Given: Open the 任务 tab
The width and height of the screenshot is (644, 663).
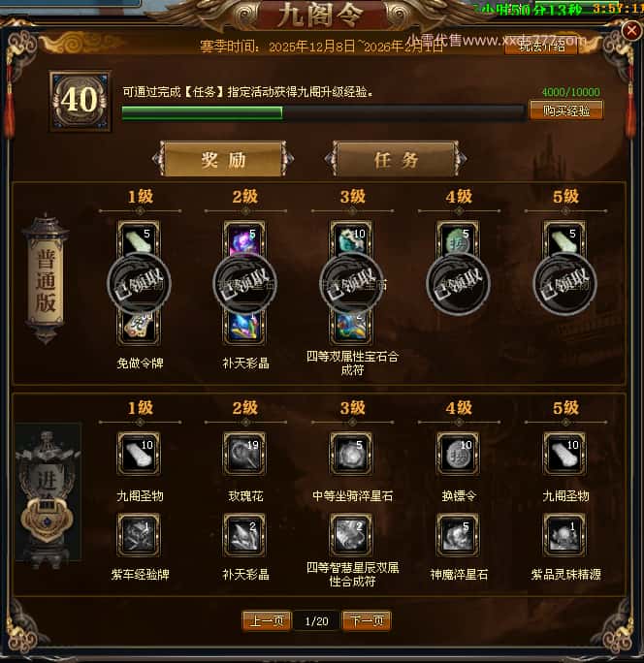Looking at the screenshot, I should [396, 159].
